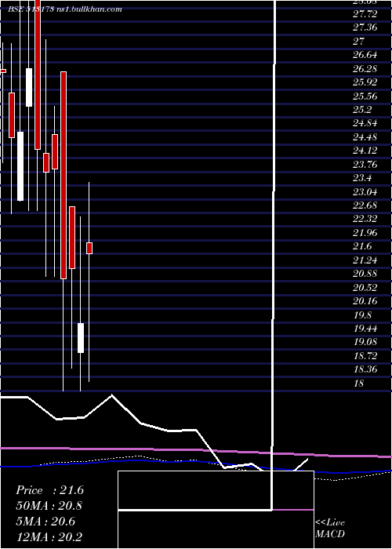Select the 18.36 price axis label

365,369
